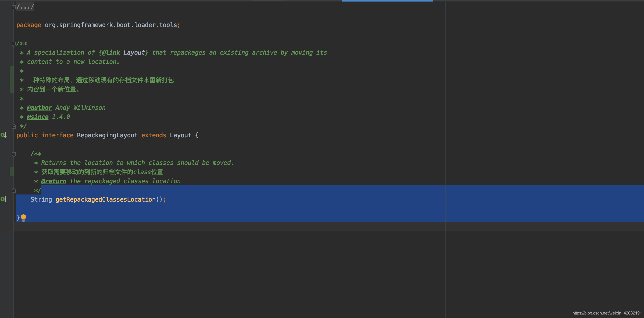Click the @return Javadoc tag
Viewport: 644px width, 318px height.
54,181
